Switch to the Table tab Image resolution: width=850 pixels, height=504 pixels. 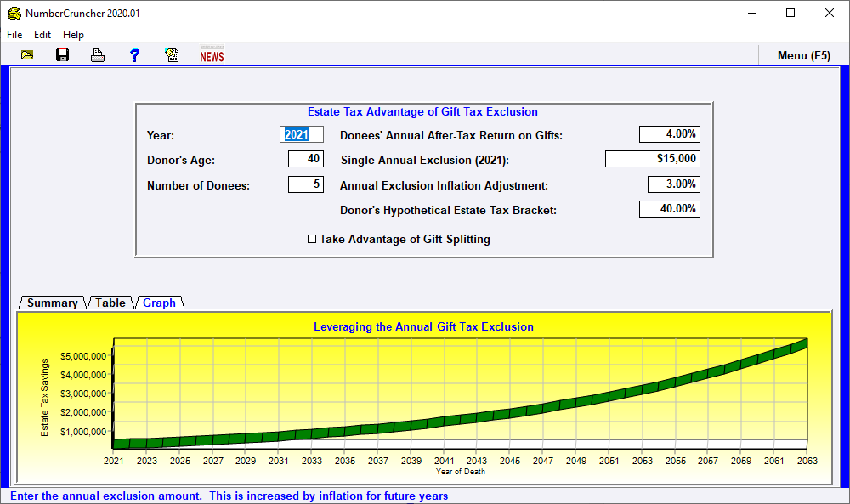click(110, 303)
